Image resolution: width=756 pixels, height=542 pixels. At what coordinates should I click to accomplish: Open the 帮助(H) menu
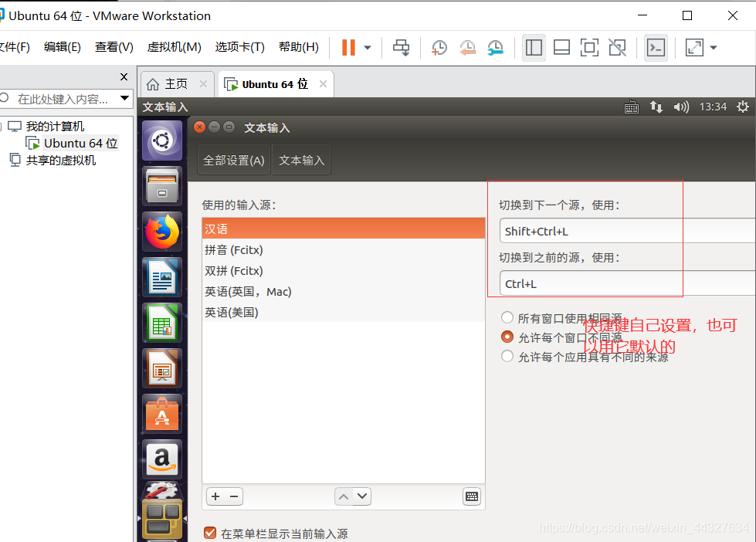click(x=298, y=47)
